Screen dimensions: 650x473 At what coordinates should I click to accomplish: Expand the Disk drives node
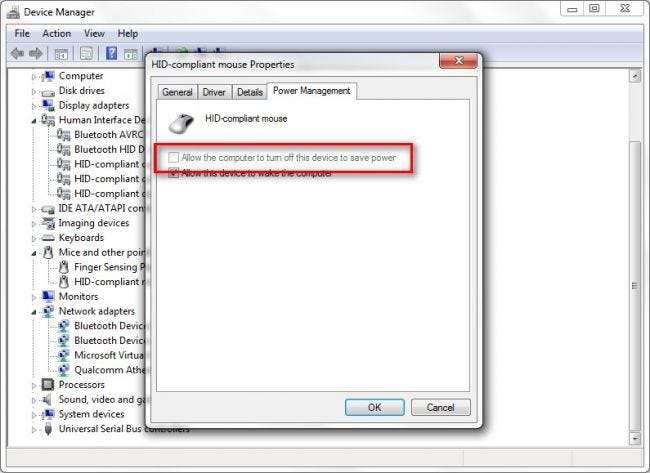click(34, 91)
